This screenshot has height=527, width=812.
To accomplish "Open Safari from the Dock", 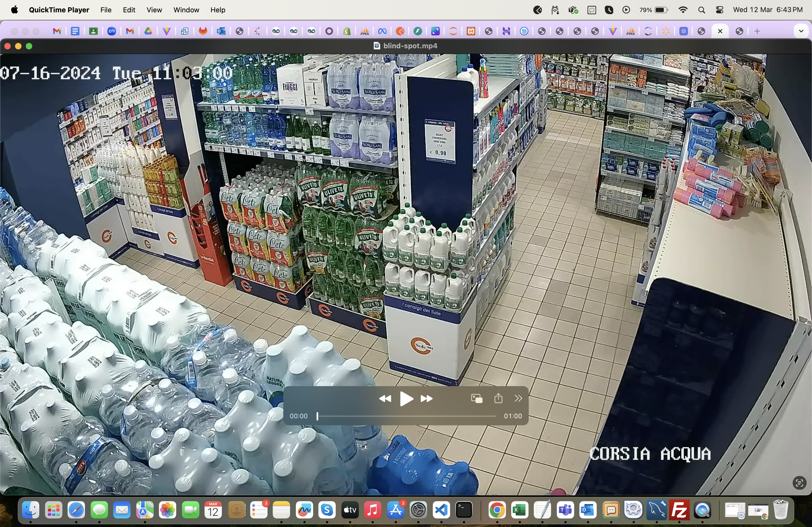I will (76, 510).
